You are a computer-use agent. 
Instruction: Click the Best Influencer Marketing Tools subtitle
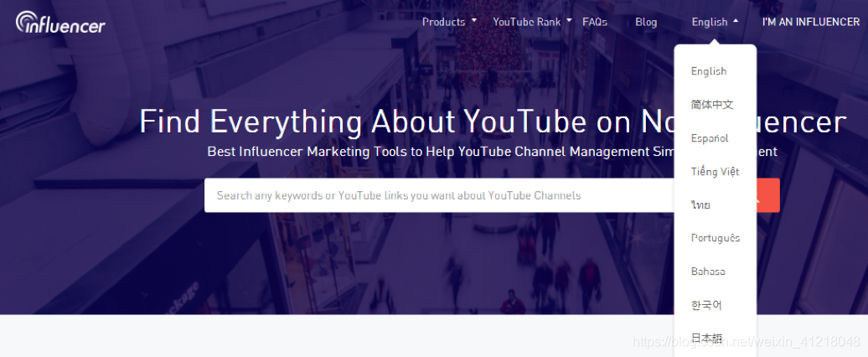pos(492,152)
